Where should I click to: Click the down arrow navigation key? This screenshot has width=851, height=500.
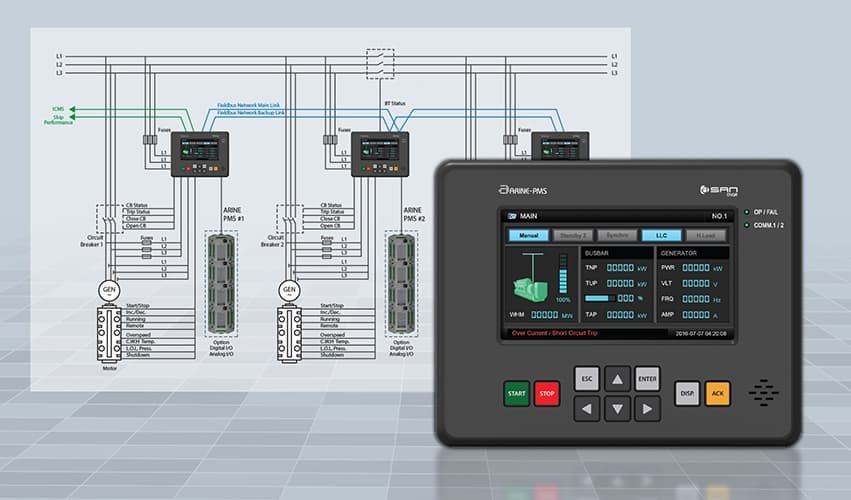pyautogui.click(x=618, y=409)
